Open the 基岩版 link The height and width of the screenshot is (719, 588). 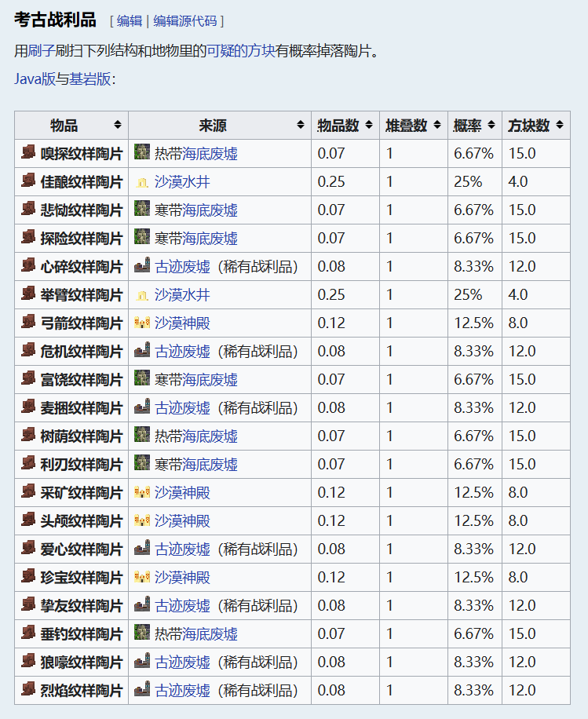pyautogui.click(x=90, y=78)
